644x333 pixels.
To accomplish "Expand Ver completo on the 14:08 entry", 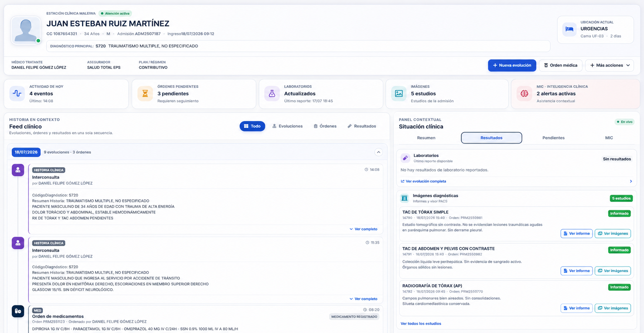I will (364, 229).
